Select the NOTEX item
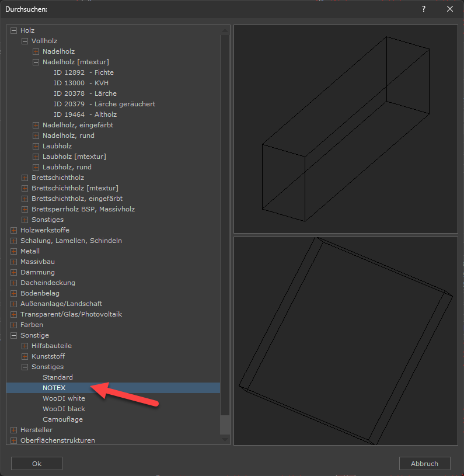 [x=54, y=388]
